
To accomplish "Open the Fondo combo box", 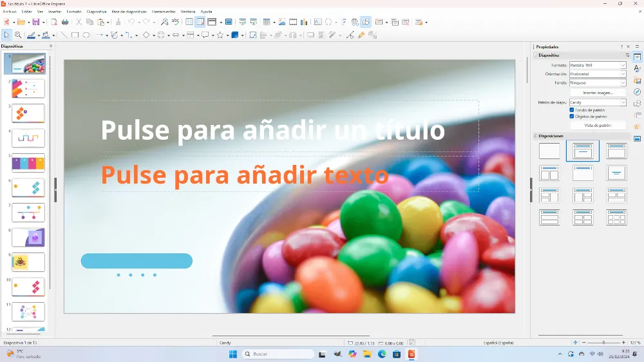I will [598, 82].
